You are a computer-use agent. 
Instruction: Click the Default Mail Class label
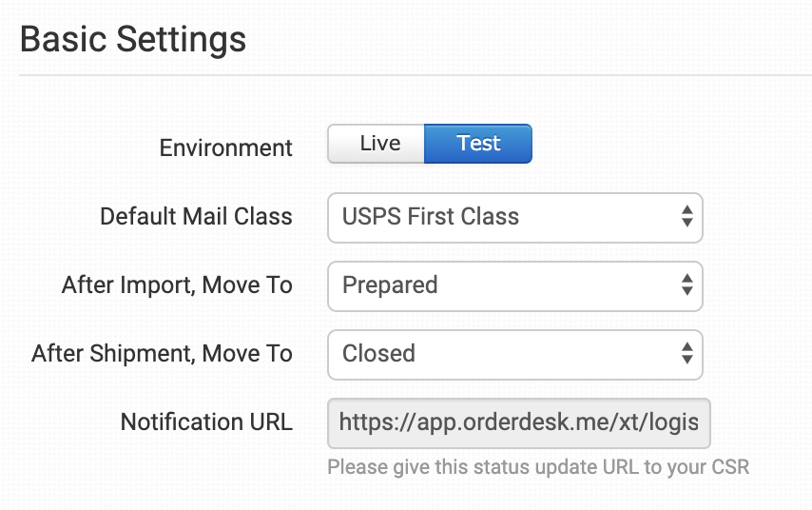click(x=196, y=217)
